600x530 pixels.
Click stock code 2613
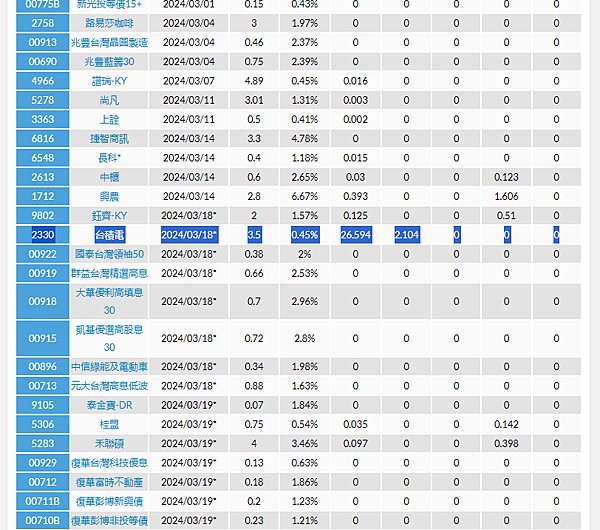(42, 177)
